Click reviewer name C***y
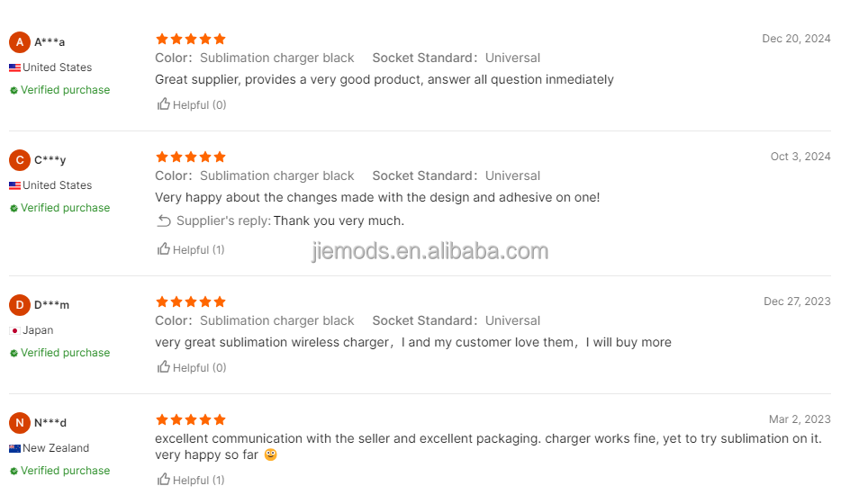This screenshot has width=859, height=504. (x=50, y=160)
